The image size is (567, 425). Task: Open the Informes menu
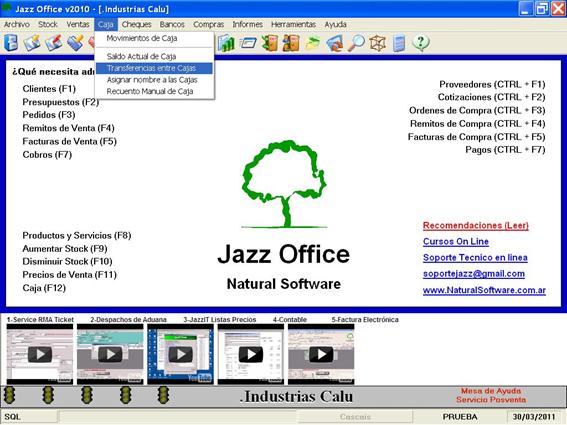[247, 24]
